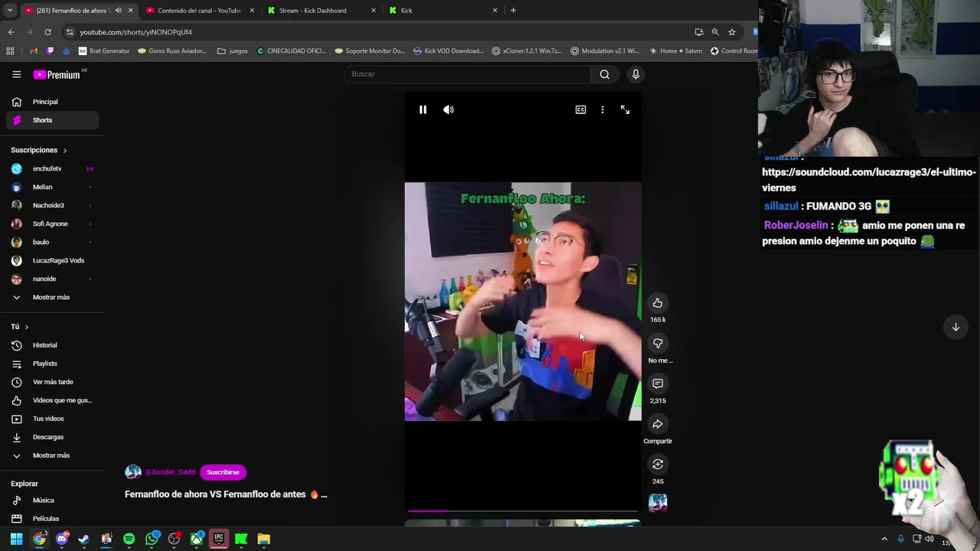The height and width of the screenshot is (551, 980).
Task: Open the 2,315 comments
Action: pos(658,383)
